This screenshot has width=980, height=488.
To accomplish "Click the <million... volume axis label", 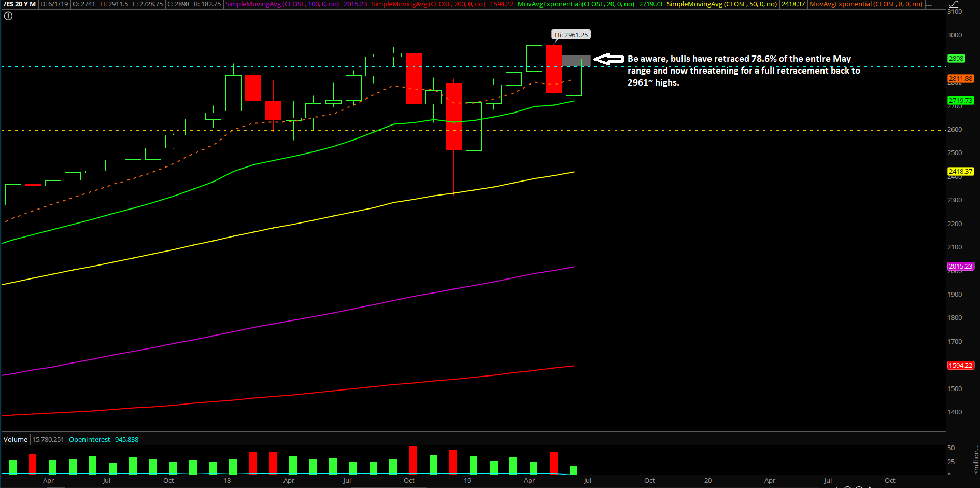I will click(976, 459).
